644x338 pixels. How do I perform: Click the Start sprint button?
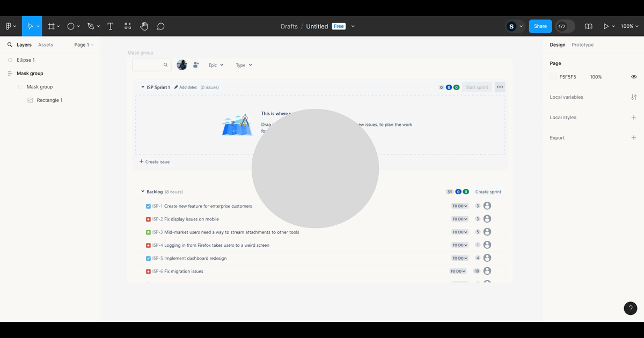(x=477, y=87)
